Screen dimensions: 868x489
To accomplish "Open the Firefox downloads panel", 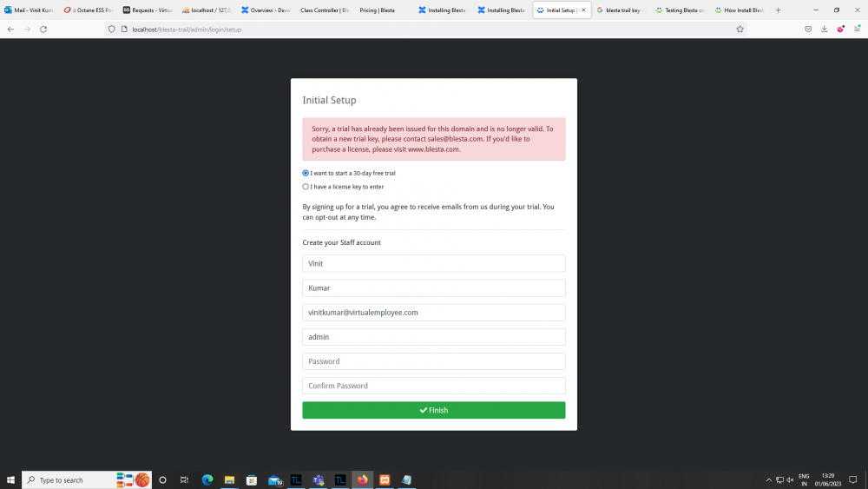I will pos(825,30).
